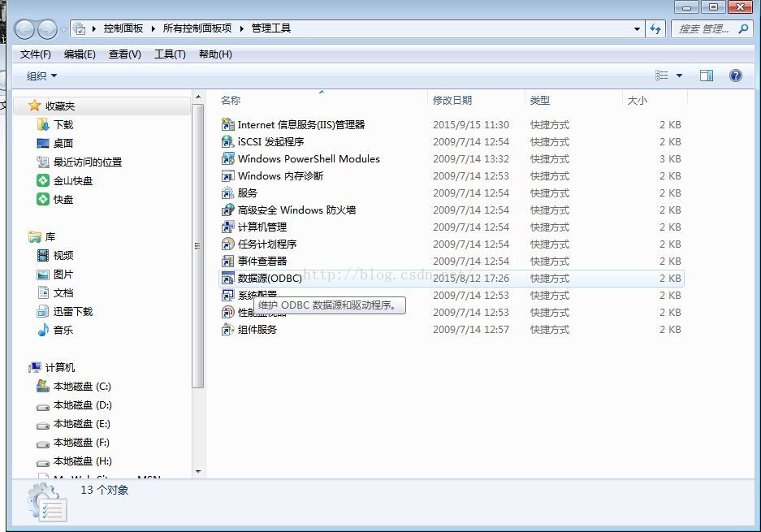Viewport: 761px width, 532px height.
Task: Click 所有控制面板项 in the breadcrumb
Action: [x=197, y=28]
